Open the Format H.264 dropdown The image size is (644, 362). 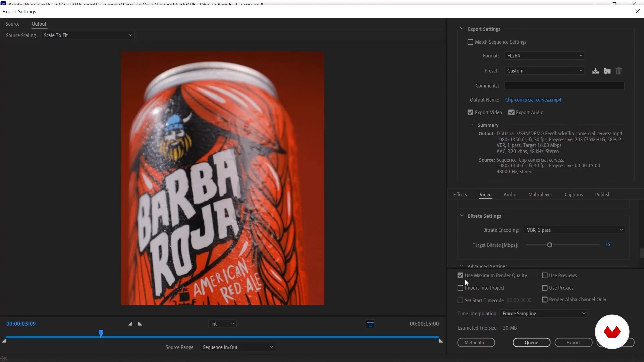click(544, 56)
